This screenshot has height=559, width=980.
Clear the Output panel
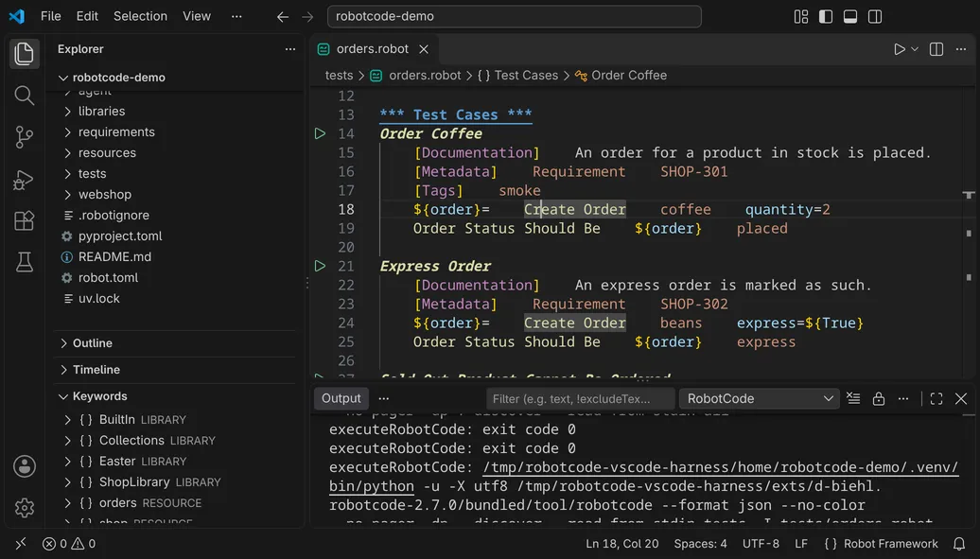point(853,398)
